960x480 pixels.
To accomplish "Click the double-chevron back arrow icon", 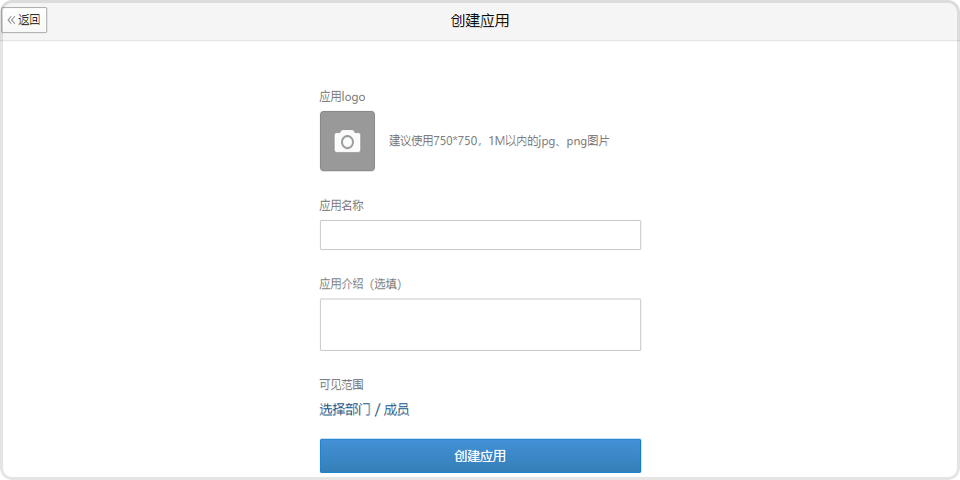I will [12, 20].
